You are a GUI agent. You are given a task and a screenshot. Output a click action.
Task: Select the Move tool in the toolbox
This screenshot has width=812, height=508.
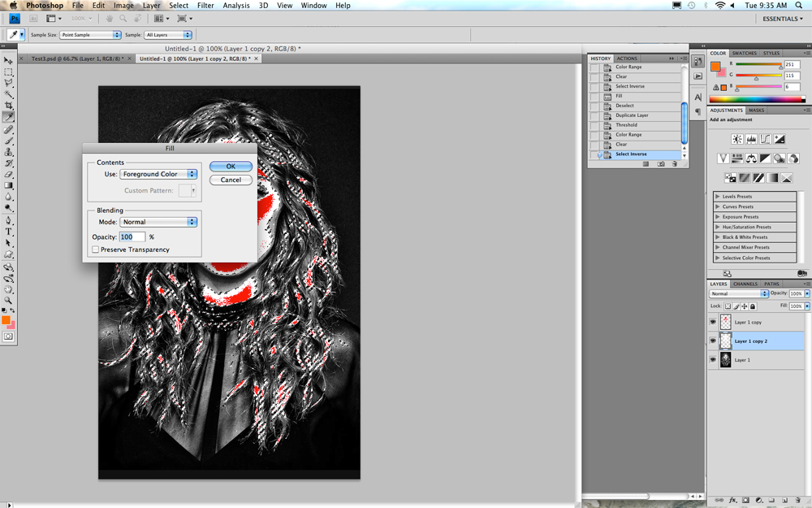click(x=8, y=61)
